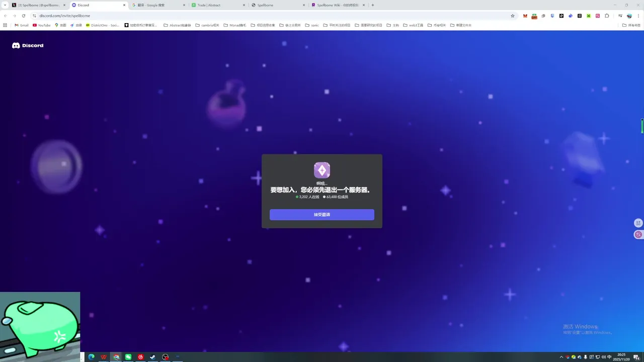Screen dimensions: 644x362
Task: Open the web3工具 bookmark folder
Action: tap(413, 25)
